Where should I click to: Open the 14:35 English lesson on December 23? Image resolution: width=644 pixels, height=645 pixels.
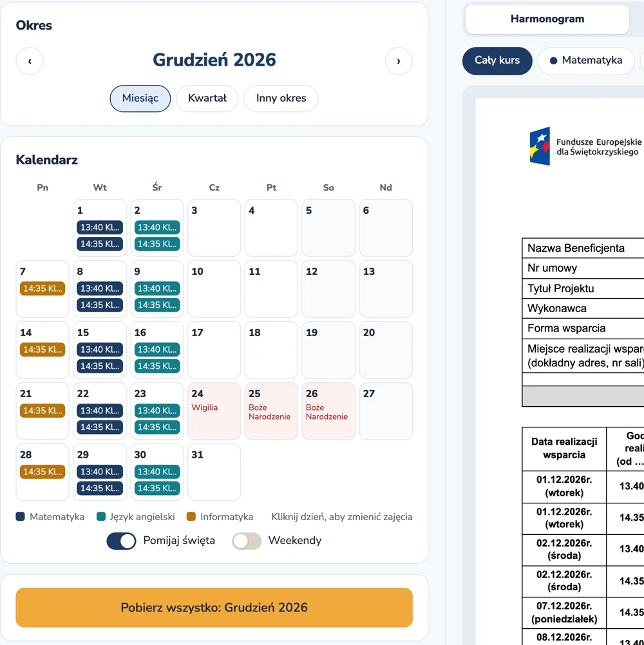(156, 427)
